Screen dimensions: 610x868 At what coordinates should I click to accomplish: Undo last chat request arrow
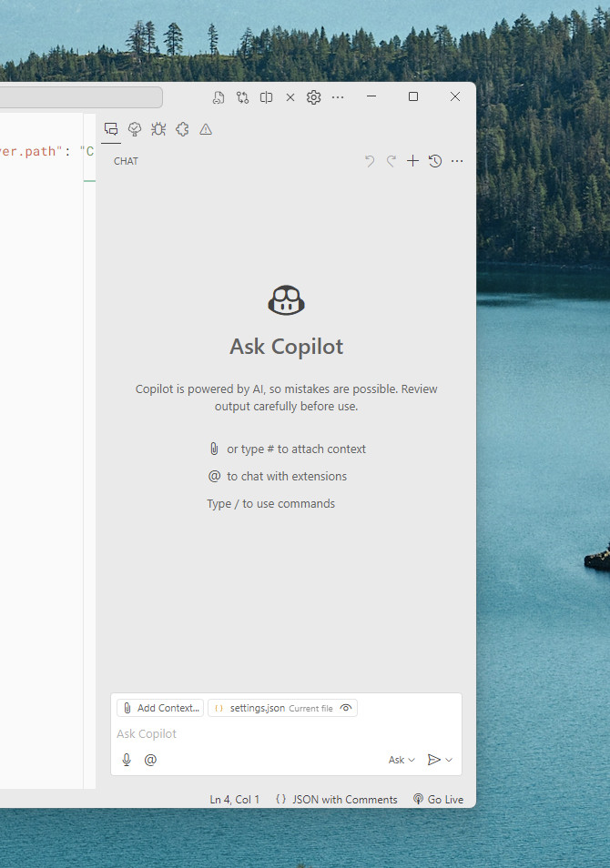(x=370, y=161)
